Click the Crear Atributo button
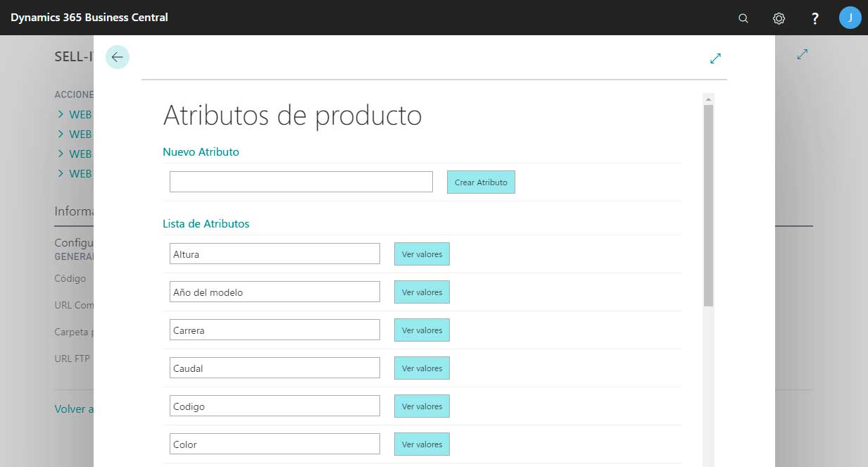The height and width of the screenshot is (467, 868). (x=481, y=182)
